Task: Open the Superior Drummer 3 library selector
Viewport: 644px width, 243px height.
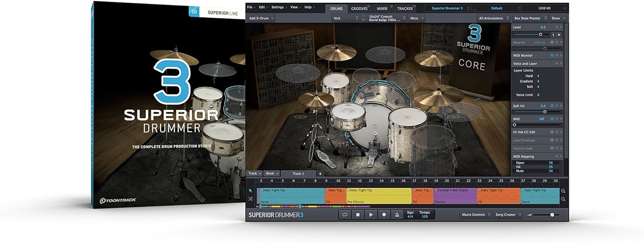Action: [447, 8]
